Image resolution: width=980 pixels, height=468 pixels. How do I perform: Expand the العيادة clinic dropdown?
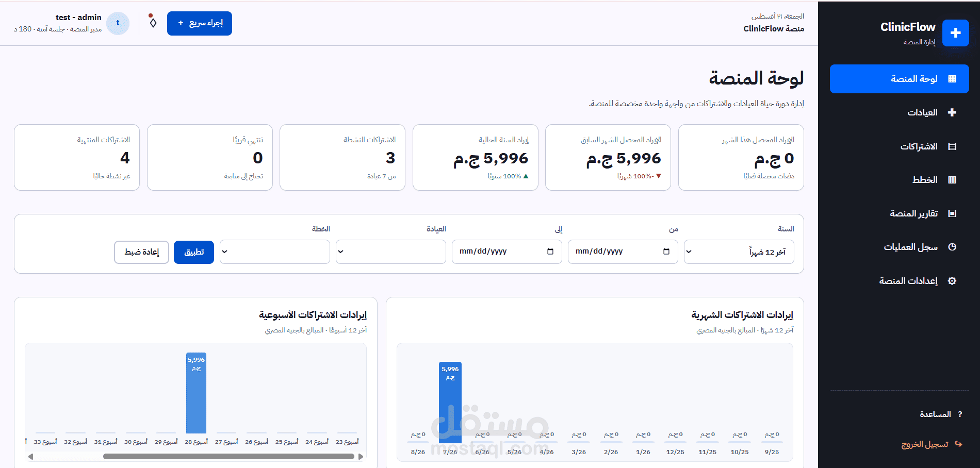391,252
